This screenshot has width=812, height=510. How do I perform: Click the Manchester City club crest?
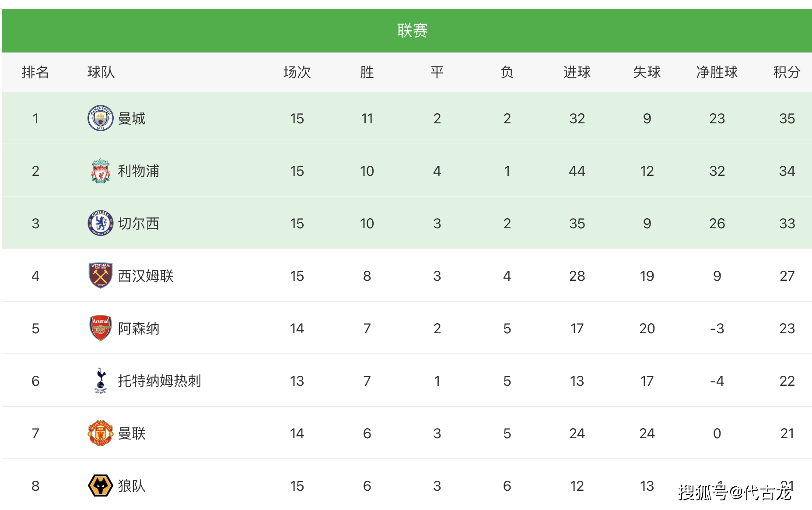pyautogui.click(x=101, y=118)
